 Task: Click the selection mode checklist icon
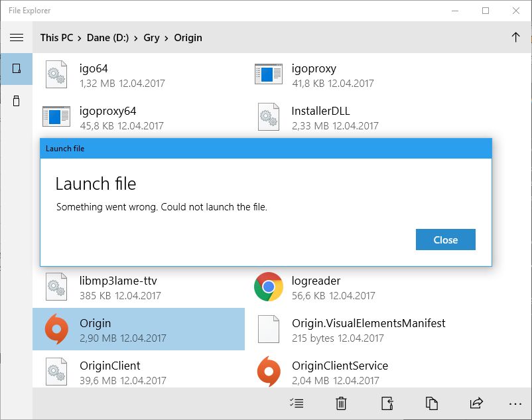297,403
